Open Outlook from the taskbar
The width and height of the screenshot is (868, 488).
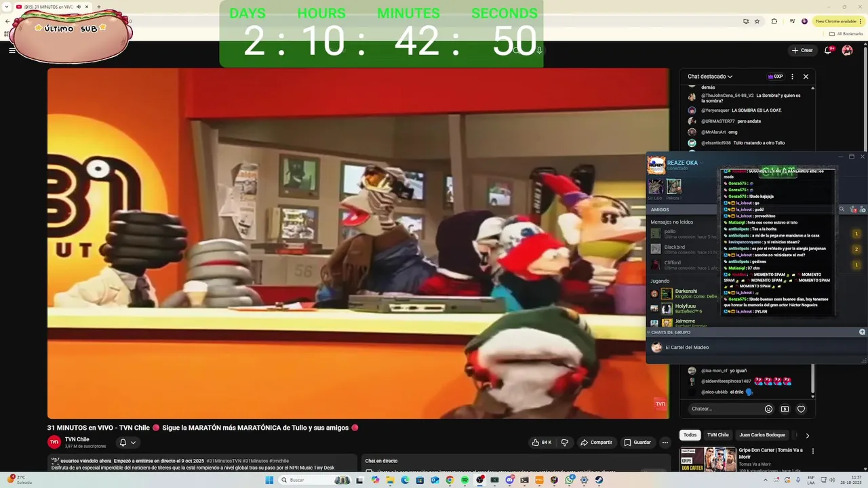(x=435, y=480)
